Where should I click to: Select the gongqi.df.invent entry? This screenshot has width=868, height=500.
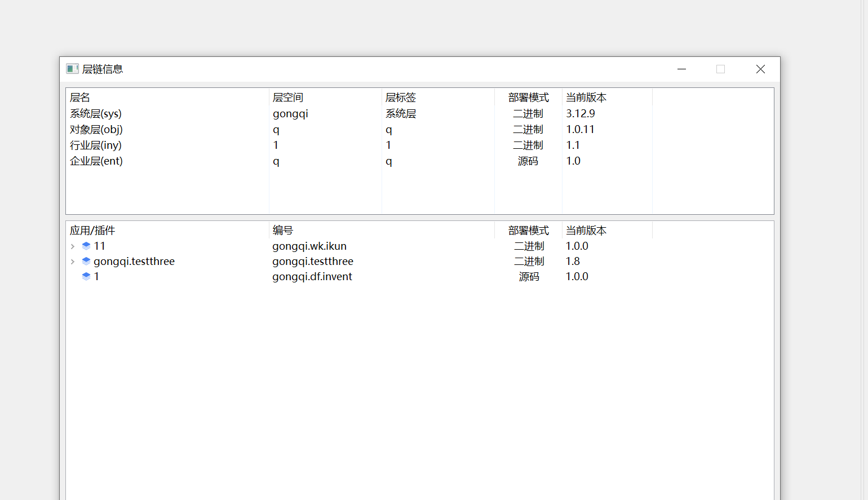312,277
